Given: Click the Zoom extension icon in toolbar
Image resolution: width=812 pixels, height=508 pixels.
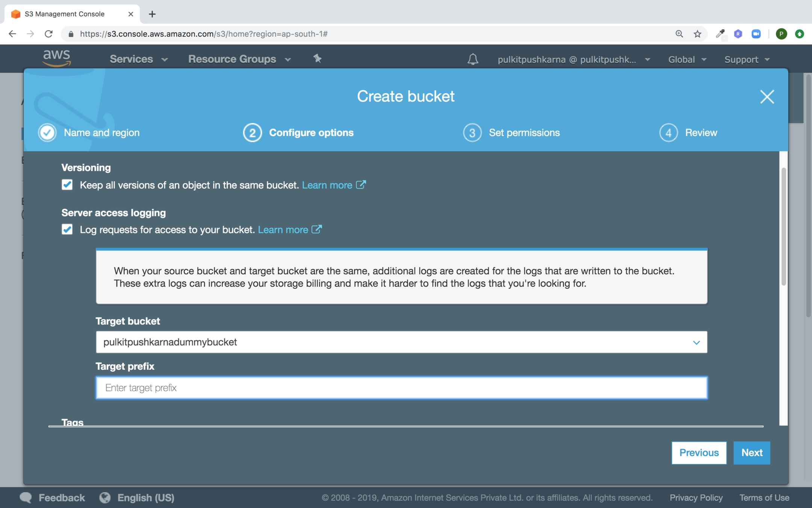Looking at the screenshot, I should tap(756, 34).
